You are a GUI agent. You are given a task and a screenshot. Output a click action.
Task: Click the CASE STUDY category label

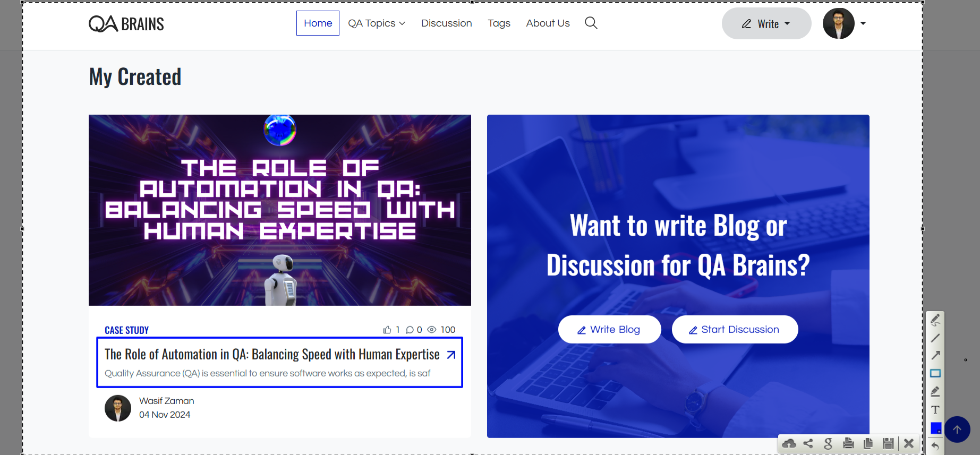tap(126, 330)
